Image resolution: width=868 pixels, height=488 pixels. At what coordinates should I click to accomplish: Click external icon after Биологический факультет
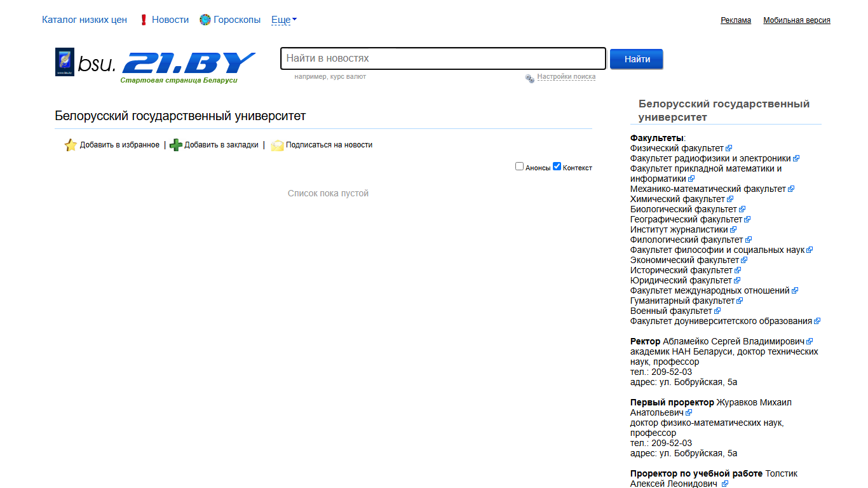click(x=742, y=210)
